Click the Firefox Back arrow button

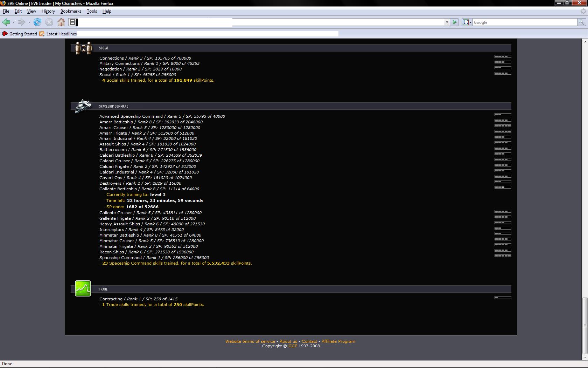[x=6, y=22]
